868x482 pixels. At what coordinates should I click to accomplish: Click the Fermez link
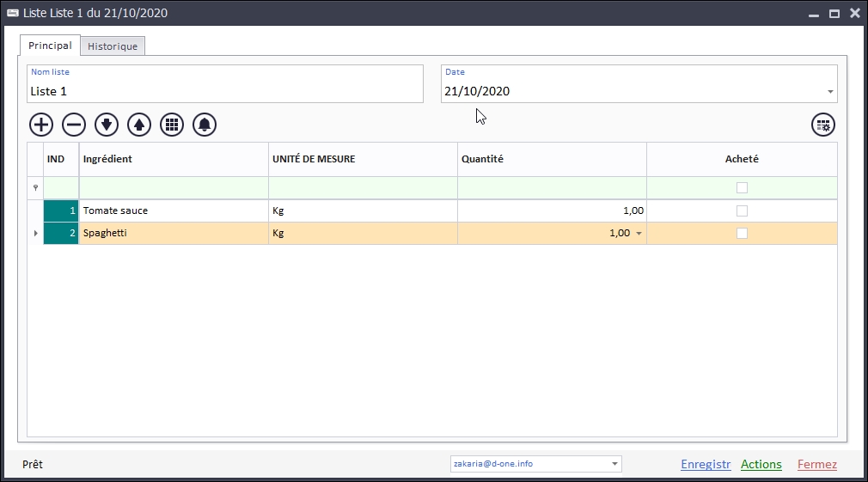pyautogui.click(x=816, y=465)
